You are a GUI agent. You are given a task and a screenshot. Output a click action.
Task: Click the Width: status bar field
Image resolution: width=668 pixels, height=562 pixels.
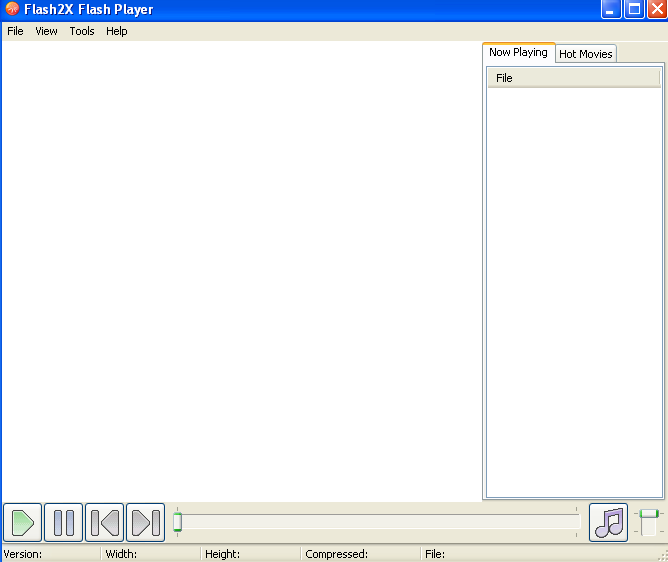coord(151,554)
